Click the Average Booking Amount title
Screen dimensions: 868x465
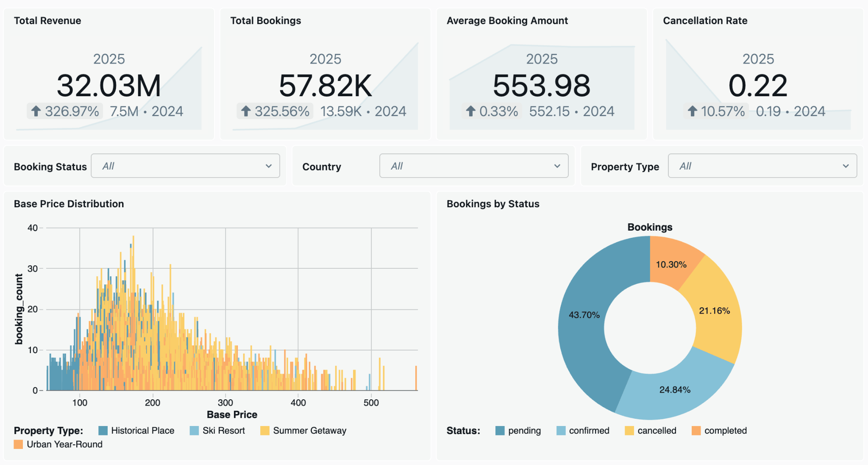507,21
